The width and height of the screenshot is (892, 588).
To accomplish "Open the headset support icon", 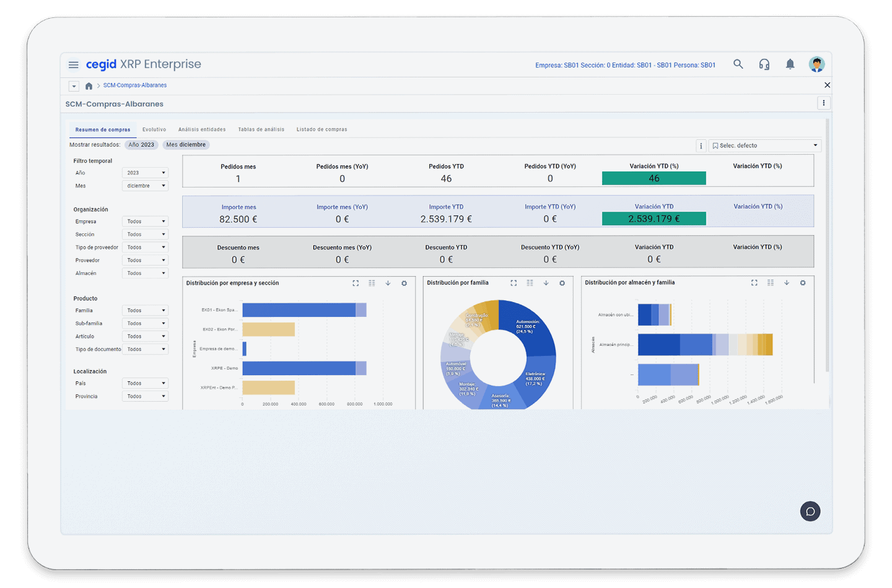I will [x=764, y=64].
